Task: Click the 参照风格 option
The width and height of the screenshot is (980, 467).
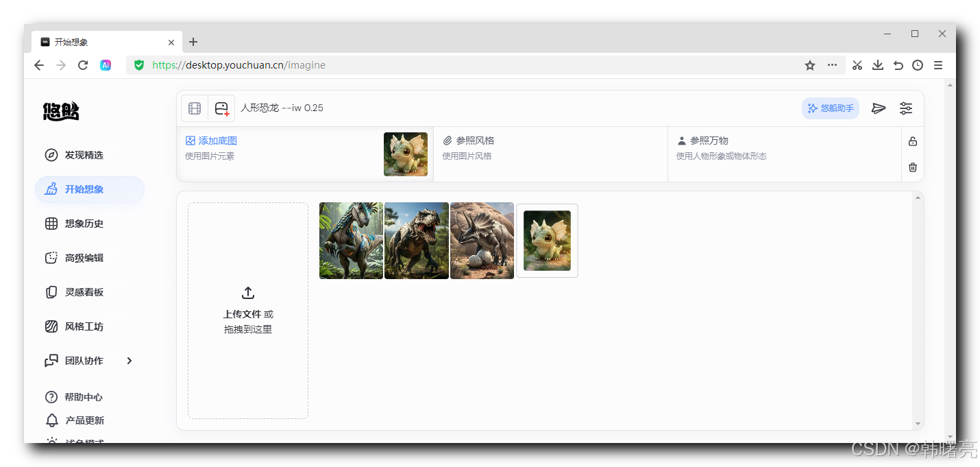Action: point(468,141)
